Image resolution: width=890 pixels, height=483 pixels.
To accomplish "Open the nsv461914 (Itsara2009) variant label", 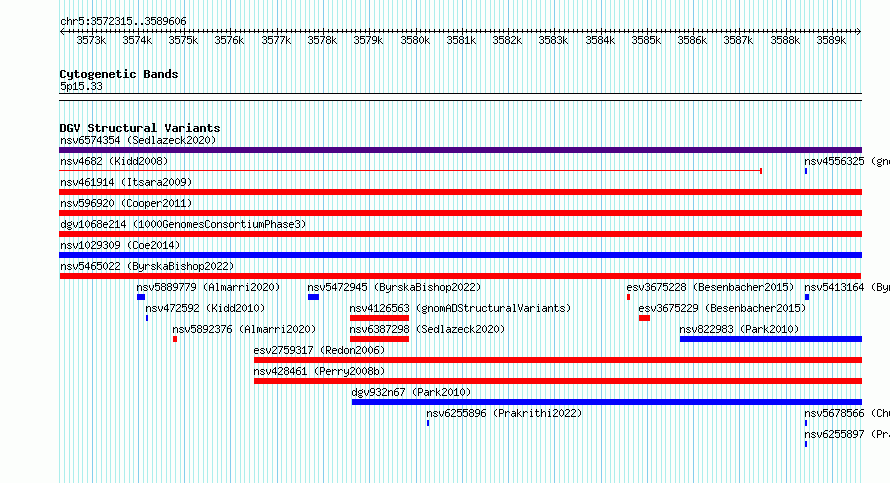I will pos(126,182).
